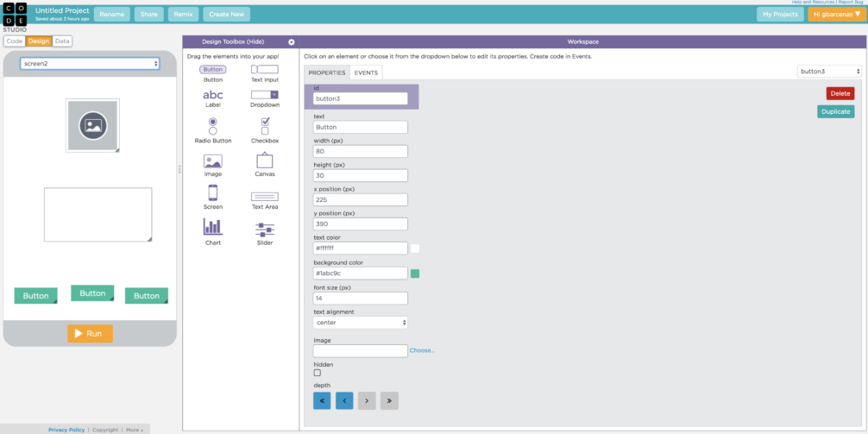Click the text property input field

point(361,127)
